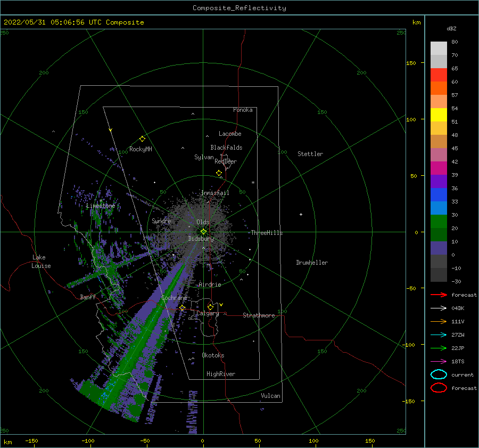The image size is (479, 448).
Task: Click the Lake Louise label
Action: click(x=41, y=262)
